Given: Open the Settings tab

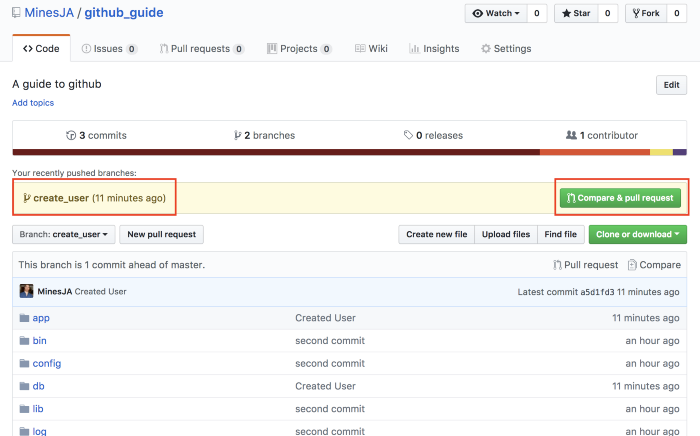Looking at the screenshot, I should (506, 49).
